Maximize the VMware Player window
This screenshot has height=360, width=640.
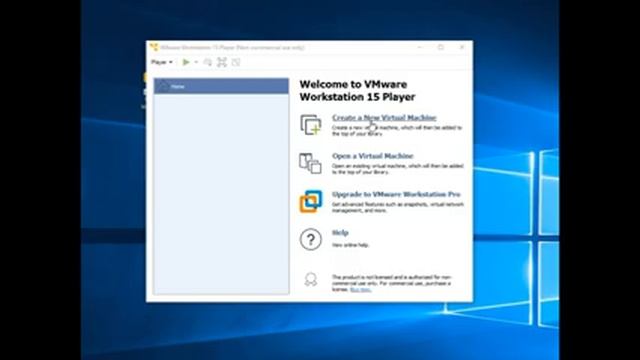[x=441, y=47]
